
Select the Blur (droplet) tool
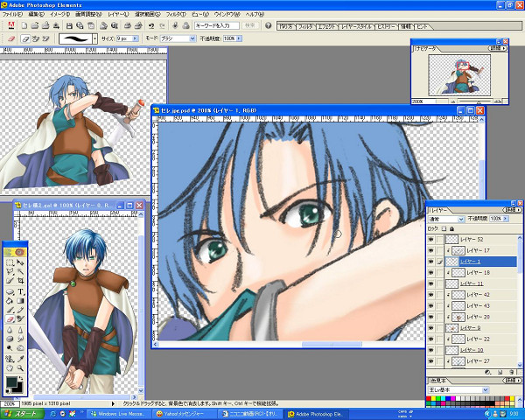[10, 330]
